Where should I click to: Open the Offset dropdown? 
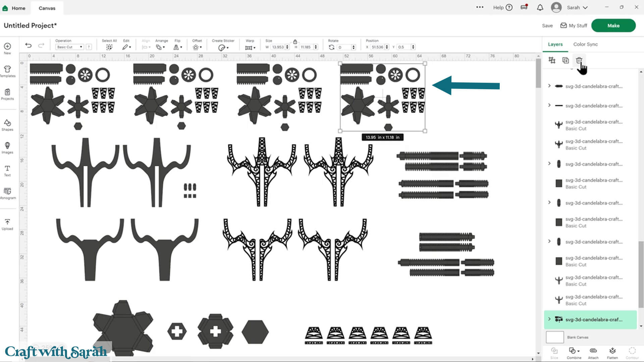click(197, 47)
